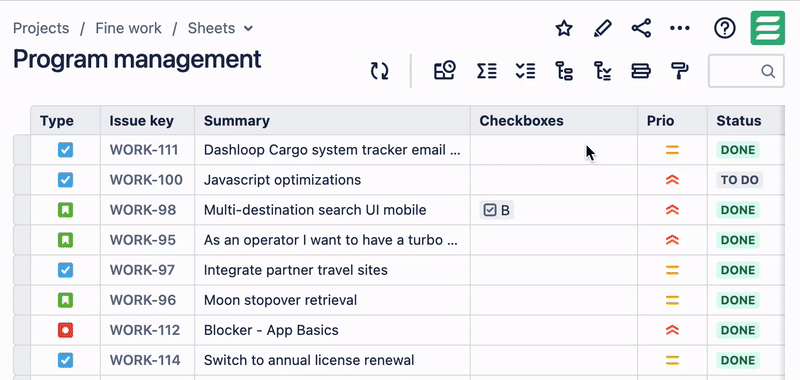Click the medium priority icon for WORK-111
Image resolution: width=800 pixels, height=380 pixels.
[672, 150]
